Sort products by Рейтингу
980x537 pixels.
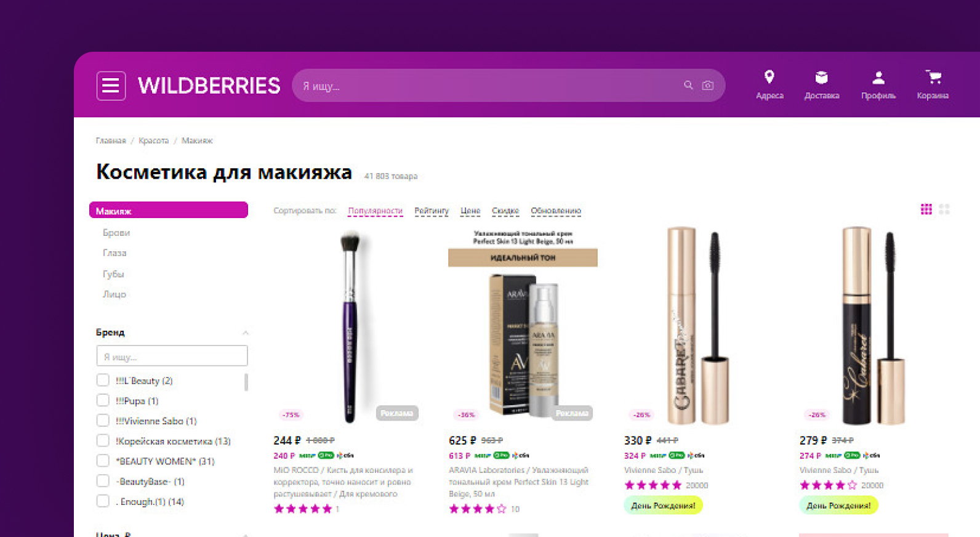click(x=432, y=211)
